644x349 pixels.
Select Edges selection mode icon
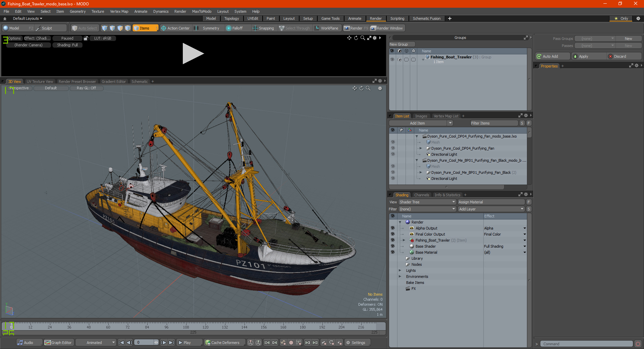[112, 28]
